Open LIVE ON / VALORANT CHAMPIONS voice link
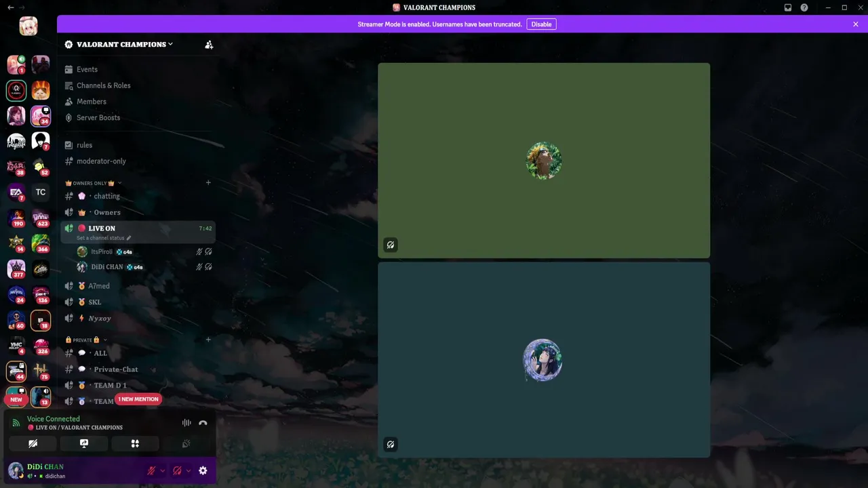This screenshot has width=868, height=488. (75, 428)
